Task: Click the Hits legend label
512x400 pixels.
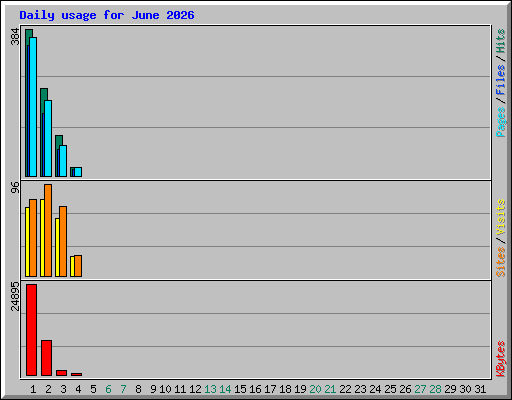Action: point(500,41)
